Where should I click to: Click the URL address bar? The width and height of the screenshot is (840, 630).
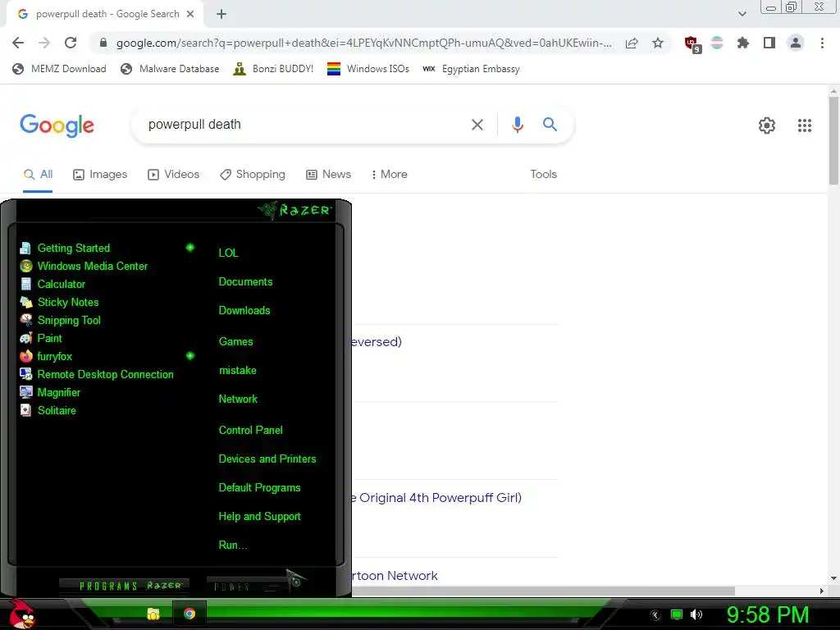coord(363,43)
